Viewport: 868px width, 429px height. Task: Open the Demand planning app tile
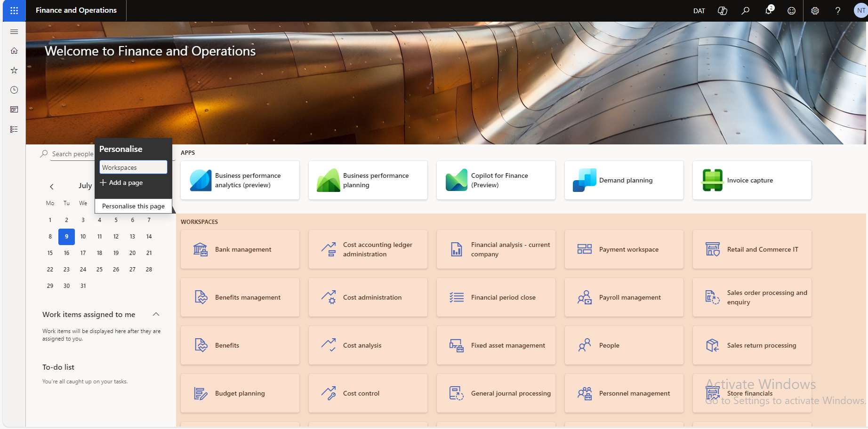click(x=624, y=180)
